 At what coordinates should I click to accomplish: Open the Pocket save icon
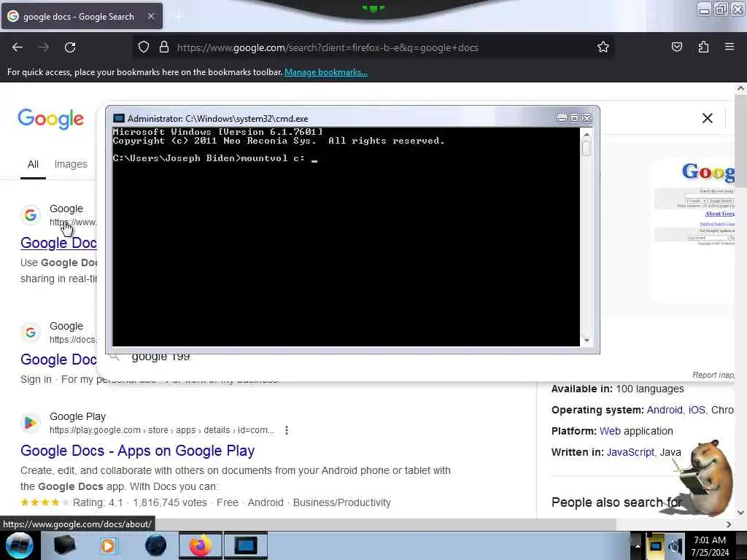click(x=676, y=47)
